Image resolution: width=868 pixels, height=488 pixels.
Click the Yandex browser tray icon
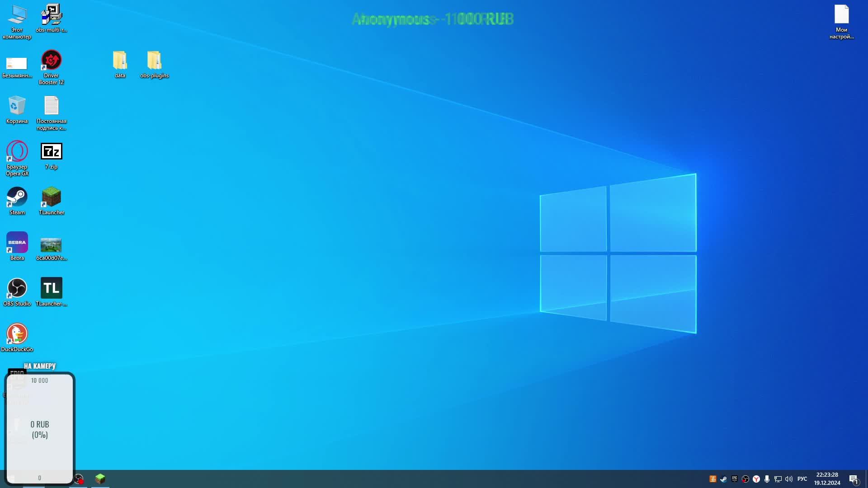(x=756, y=479)
